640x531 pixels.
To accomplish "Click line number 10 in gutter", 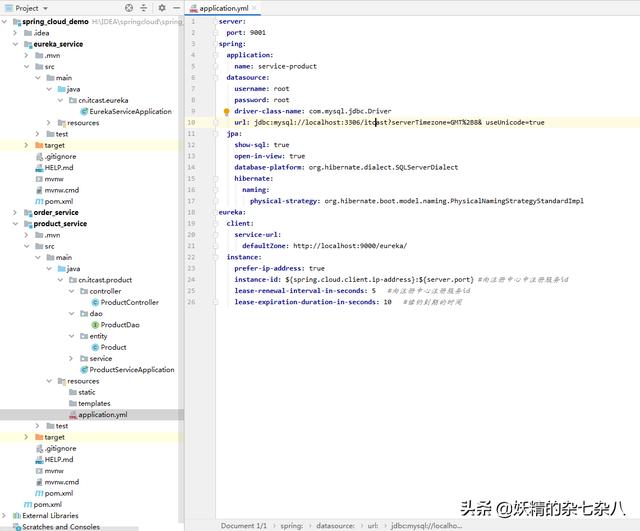I will 191,122.
